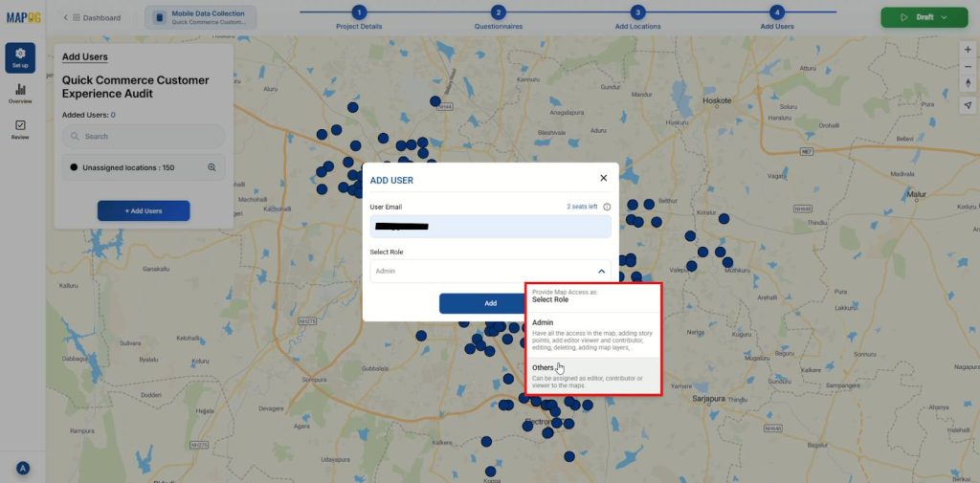Focus the users Search field
The width and height of the screenshot is (980, 483).
point(144,136)
